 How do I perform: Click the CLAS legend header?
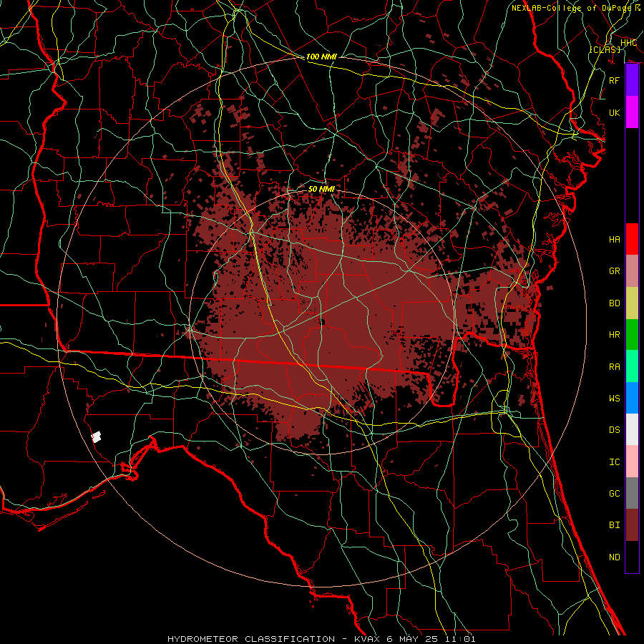(605, 49)
